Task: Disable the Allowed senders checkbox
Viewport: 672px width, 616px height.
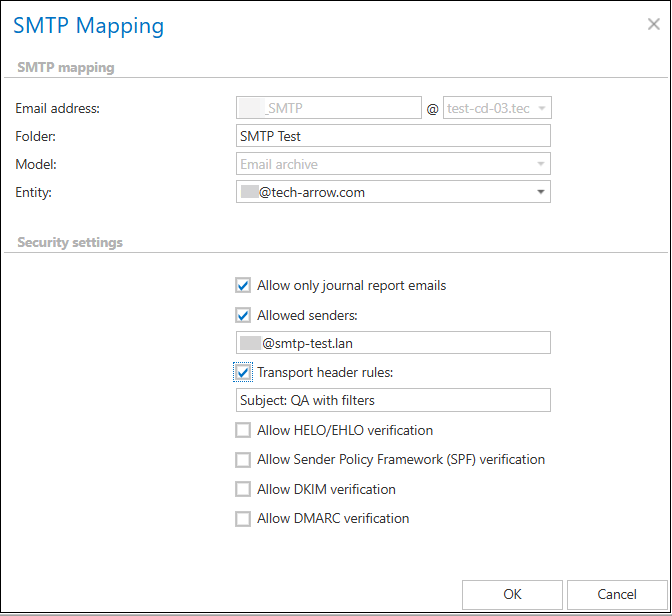Action: 243,315
